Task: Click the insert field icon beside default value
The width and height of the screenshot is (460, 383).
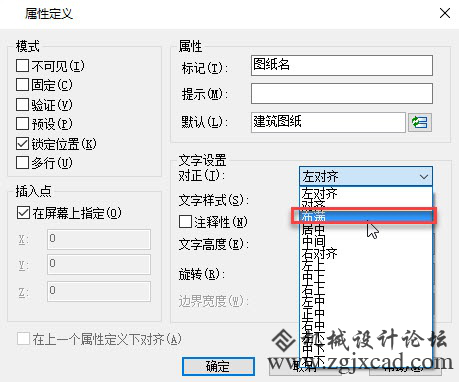Action: click(x=420, y=122)
